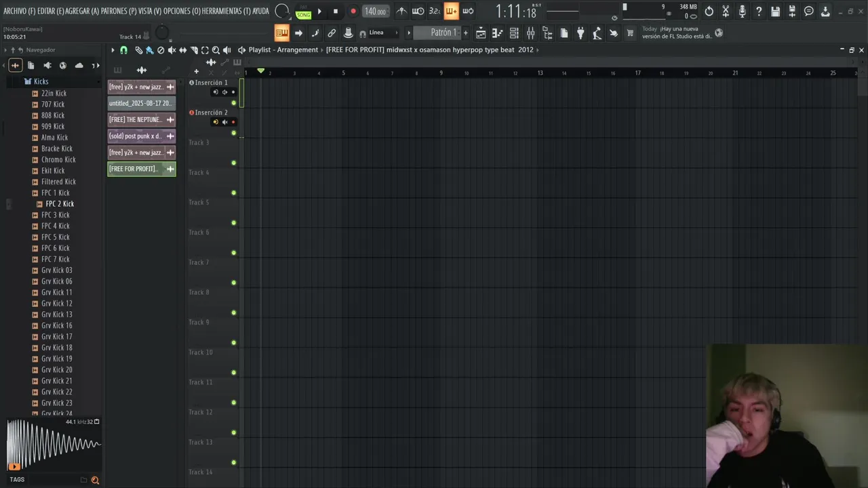Open AGREGAR menu
The image size is (868, 488).
pos(82,12)
